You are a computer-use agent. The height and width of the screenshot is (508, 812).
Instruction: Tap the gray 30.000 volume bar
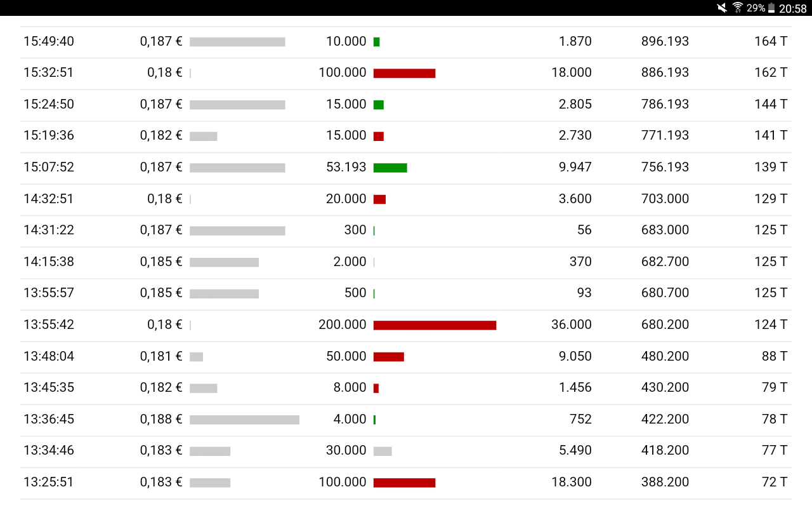click(383, 451)
